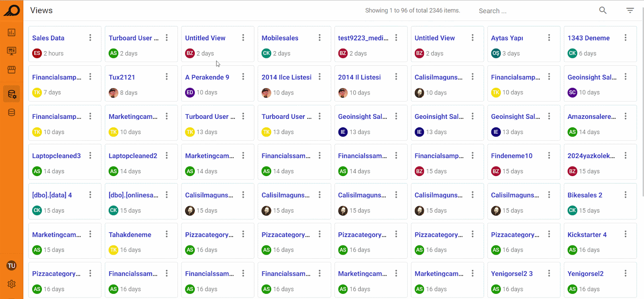Screen dimensions: 644x299
Task: Click the ED avatar on A Perakende 9
Action: 190,92
